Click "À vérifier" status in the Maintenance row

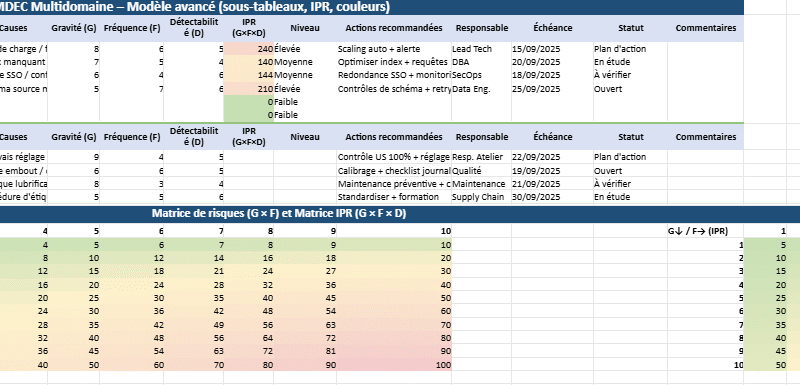[x=631, y=184]
